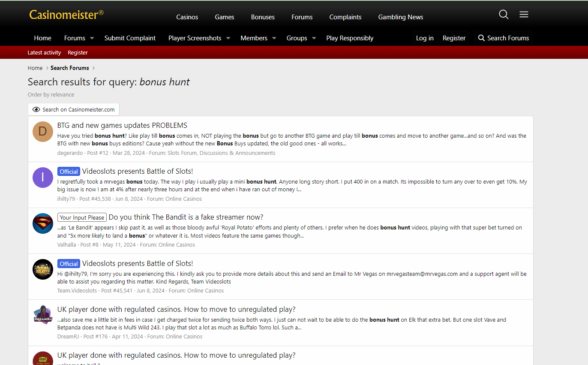Expand the Members dropdown arrow
The height and width of the screenshot is (365, 588).
(274, 38)
